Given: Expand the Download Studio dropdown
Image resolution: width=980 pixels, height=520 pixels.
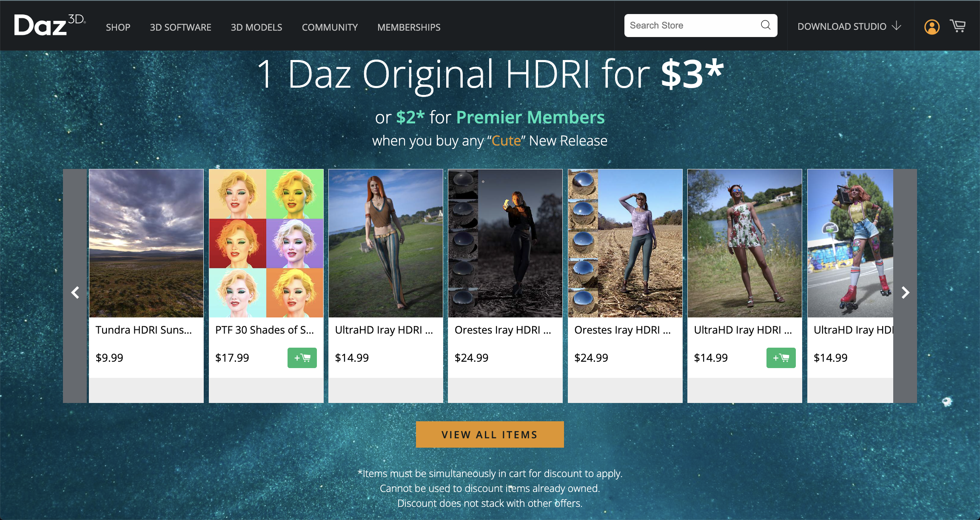Looking at the screenshot, I should click(x=849, y=26).
